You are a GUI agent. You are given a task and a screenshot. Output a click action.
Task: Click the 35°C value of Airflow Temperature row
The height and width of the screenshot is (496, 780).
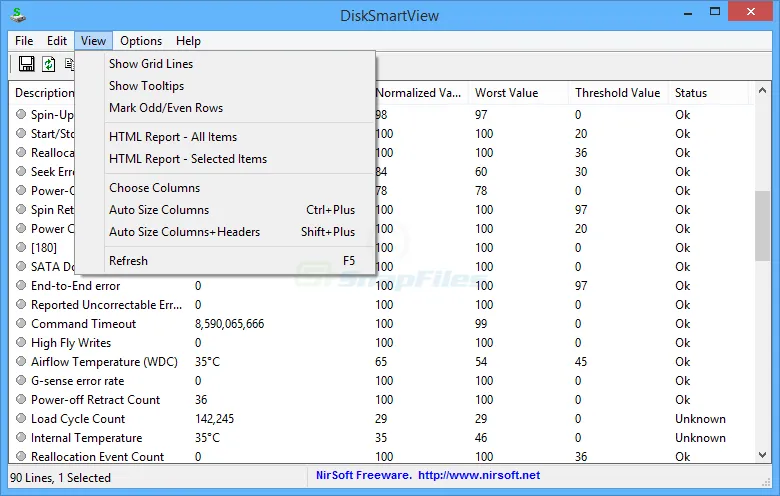[x=207, y=362]
